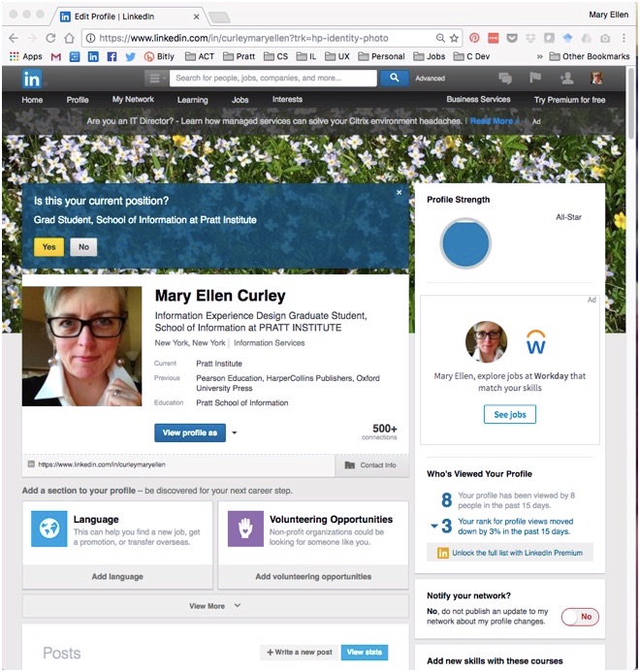Go back with browser back arrow
This screenshot has width=640, height=672.
point(14,38)
